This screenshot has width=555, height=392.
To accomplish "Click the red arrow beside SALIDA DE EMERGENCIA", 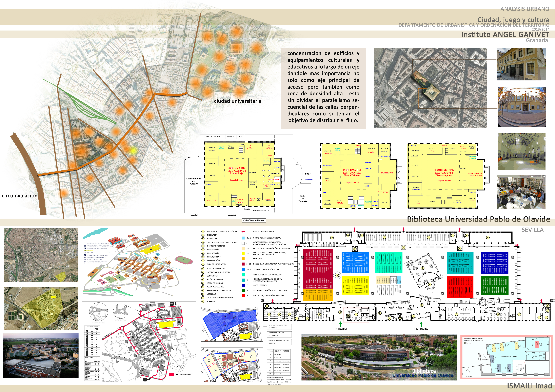I will pos(243,232).
